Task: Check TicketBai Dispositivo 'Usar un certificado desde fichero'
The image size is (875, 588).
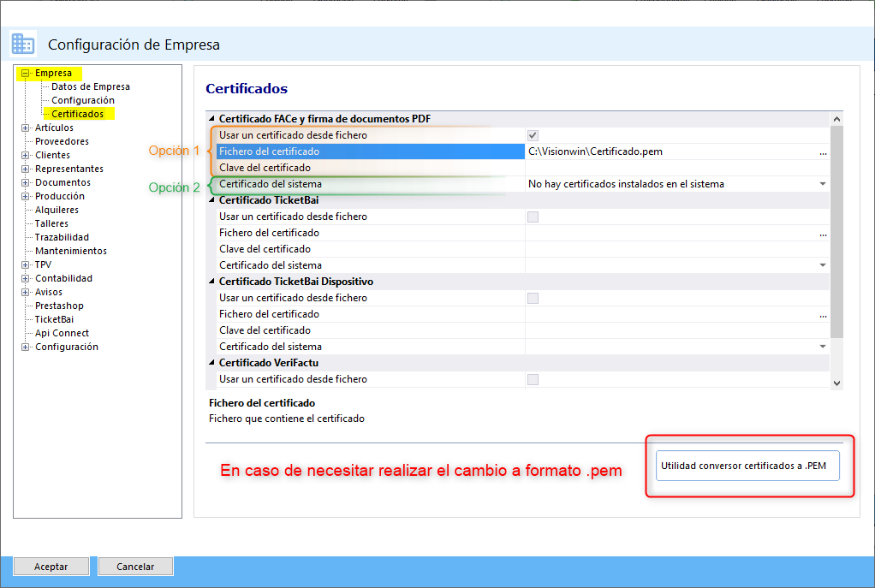Action: coord(533,299)
